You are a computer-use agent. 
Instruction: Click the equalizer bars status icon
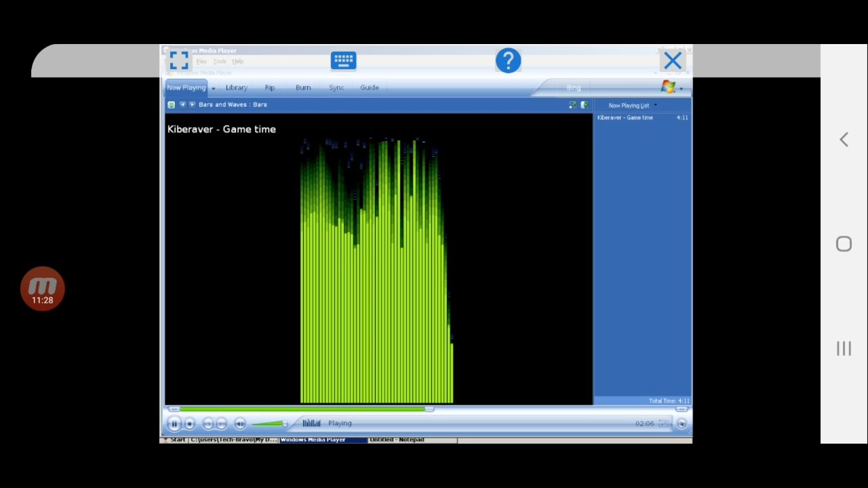(311, 424)
